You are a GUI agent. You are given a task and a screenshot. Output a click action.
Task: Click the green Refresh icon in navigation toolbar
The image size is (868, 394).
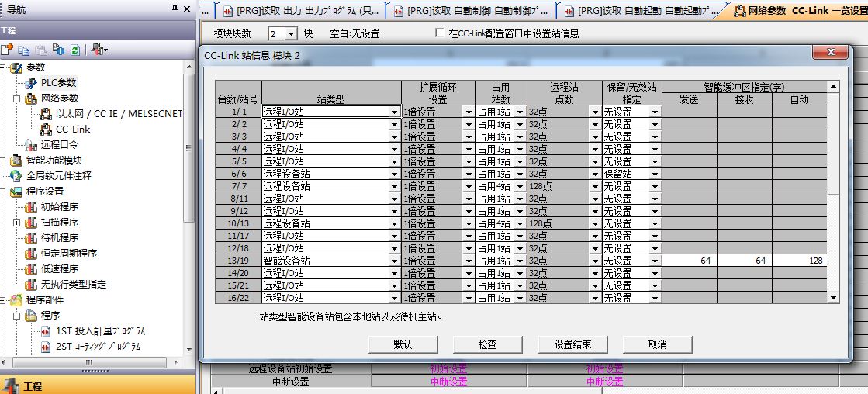coord(75,50)
